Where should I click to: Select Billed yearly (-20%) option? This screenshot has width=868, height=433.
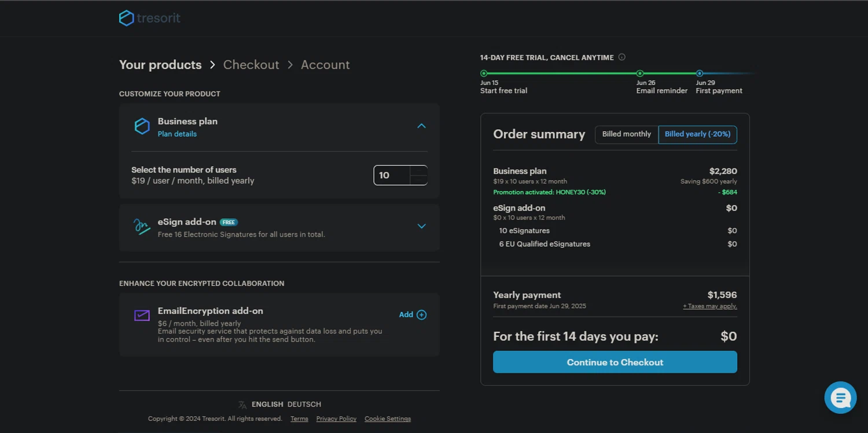(697, 134)
